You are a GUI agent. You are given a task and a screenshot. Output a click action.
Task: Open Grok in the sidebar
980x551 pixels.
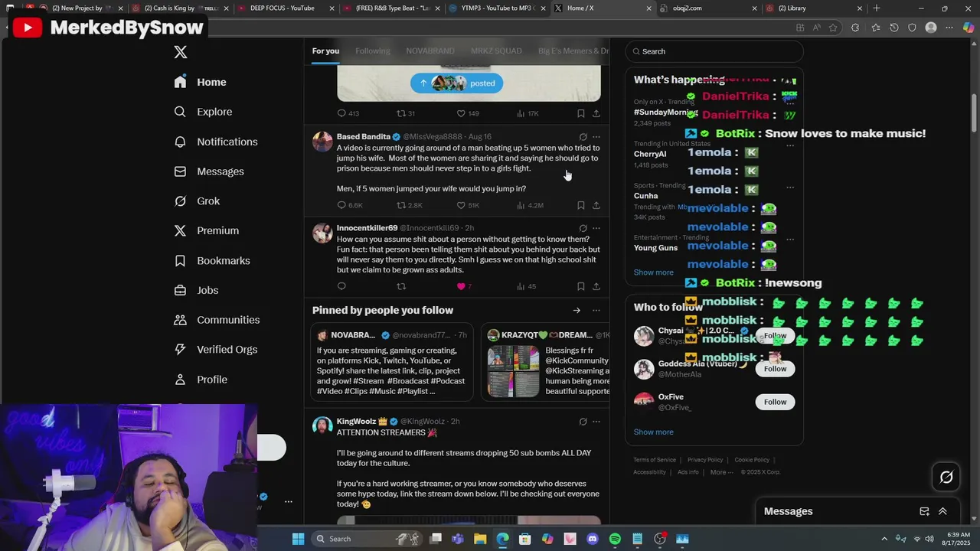click(x=197, y=201)
